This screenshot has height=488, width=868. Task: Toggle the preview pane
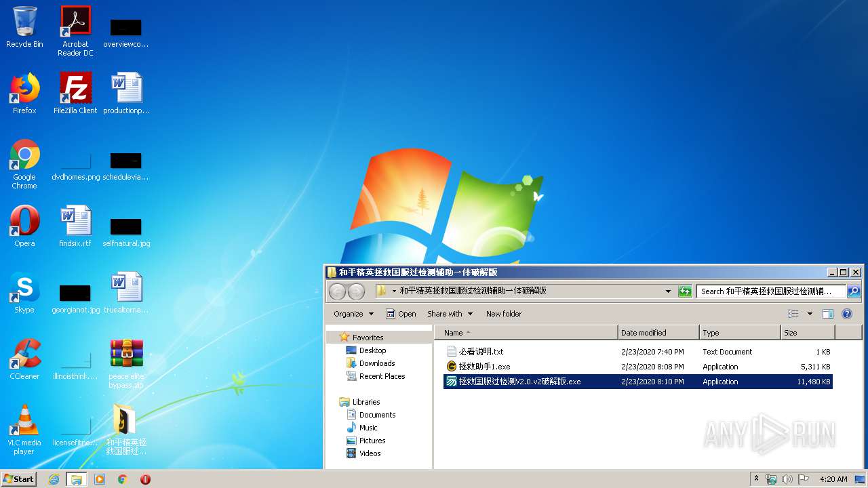[x=827, y=314]
